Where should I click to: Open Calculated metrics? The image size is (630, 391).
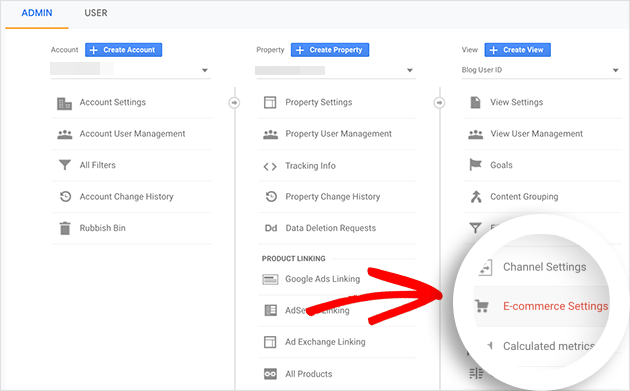coord(549,346)
